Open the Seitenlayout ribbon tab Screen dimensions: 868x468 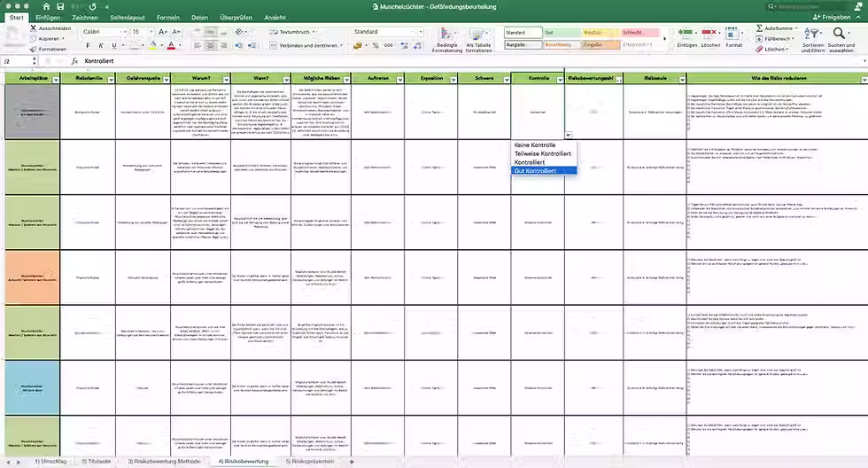point(128,18)
